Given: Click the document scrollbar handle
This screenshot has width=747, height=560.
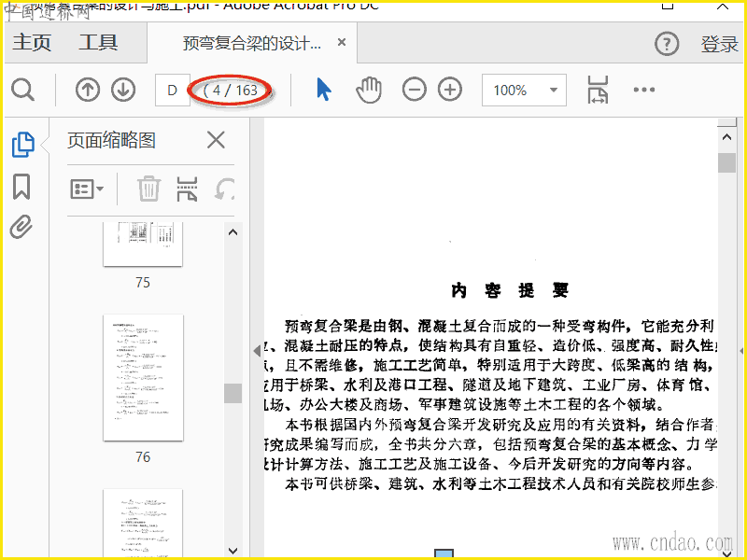Looking at the screenshot, I should click(726, 162).
